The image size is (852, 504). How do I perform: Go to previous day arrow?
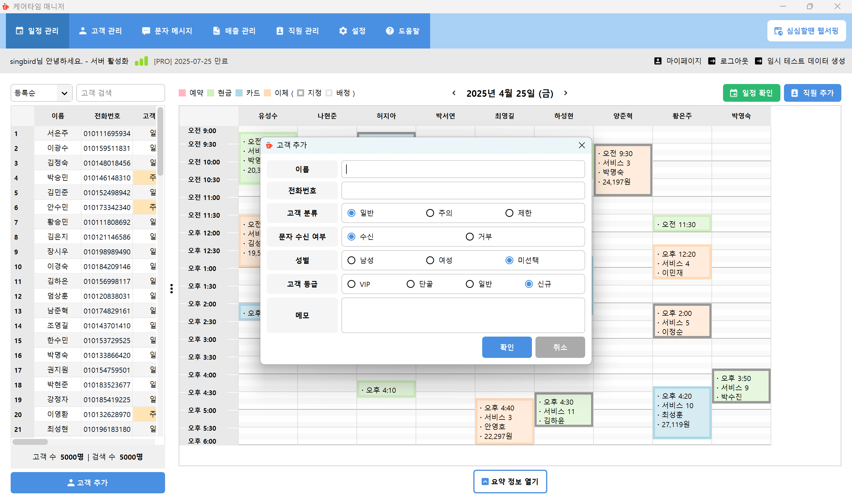click(x=454, y=93)
